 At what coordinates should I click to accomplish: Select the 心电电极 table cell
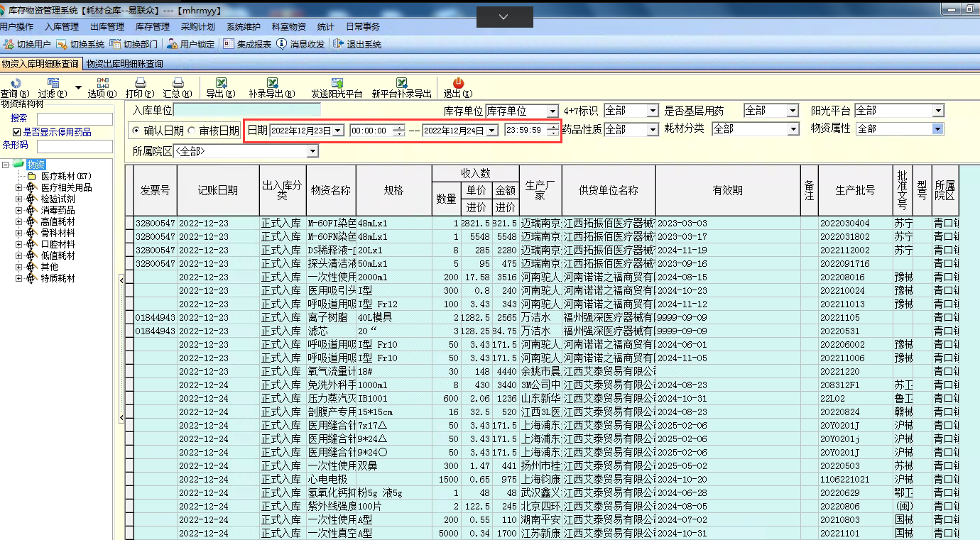(332, 480)
